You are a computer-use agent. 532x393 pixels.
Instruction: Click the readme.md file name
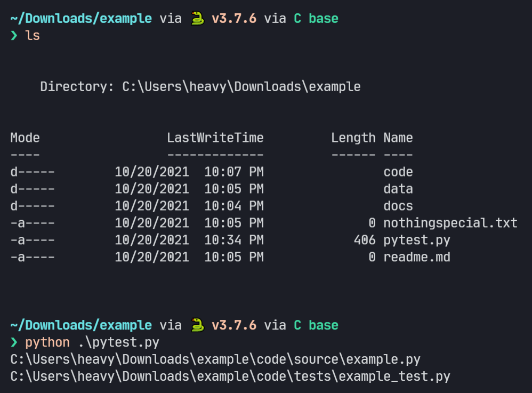pos(417,257)
